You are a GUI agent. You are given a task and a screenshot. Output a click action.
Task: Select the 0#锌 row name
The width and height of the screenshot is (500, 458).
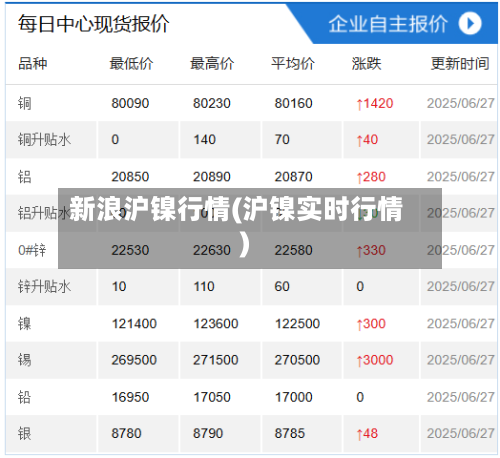click(x=32, y=250)
